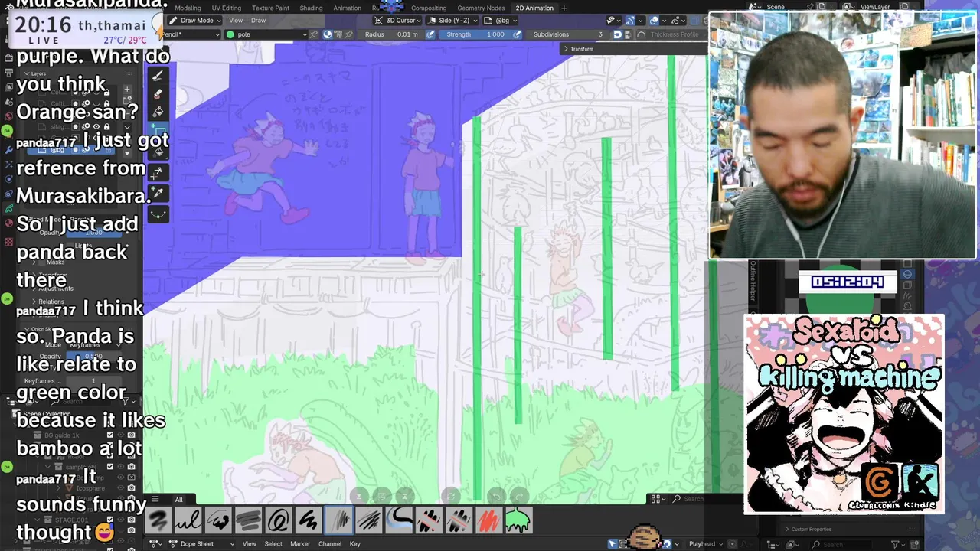The width and height of the screenshot is (980, 551).
Task: Select the @bg layer row
Action: pos(70,150)
